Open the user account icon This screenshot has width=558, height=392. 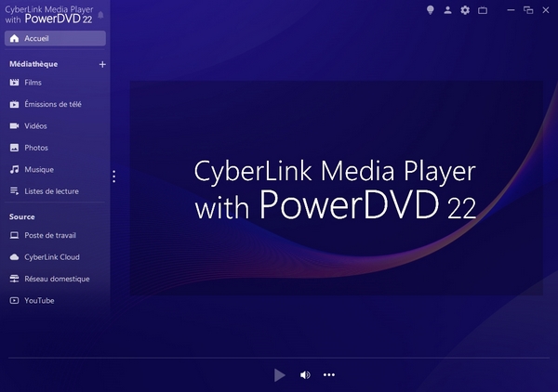[x=447, y=10]
